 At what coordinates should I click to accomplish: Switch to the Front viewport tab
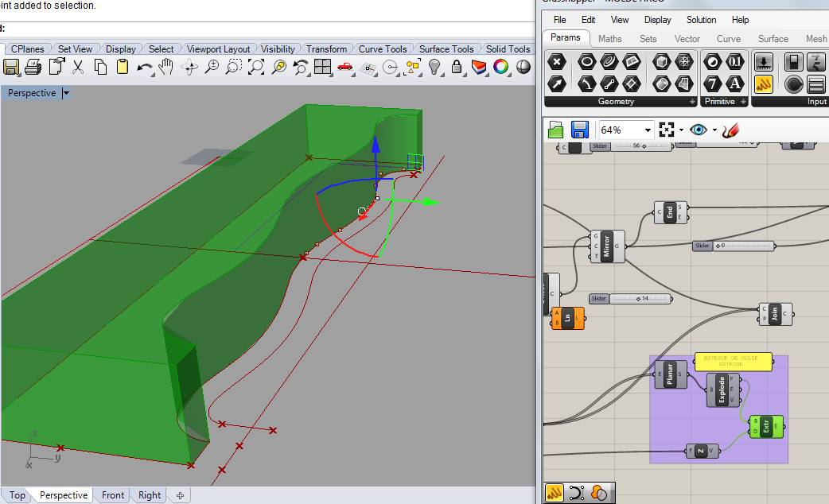(113, 495)
